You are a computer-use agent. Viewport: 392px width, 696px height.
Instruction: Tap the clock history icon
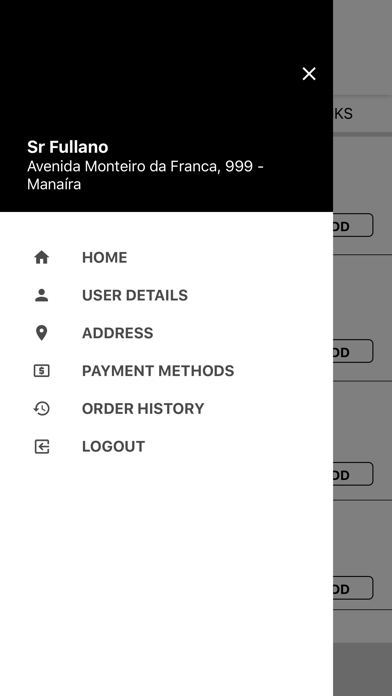point(42,408)
